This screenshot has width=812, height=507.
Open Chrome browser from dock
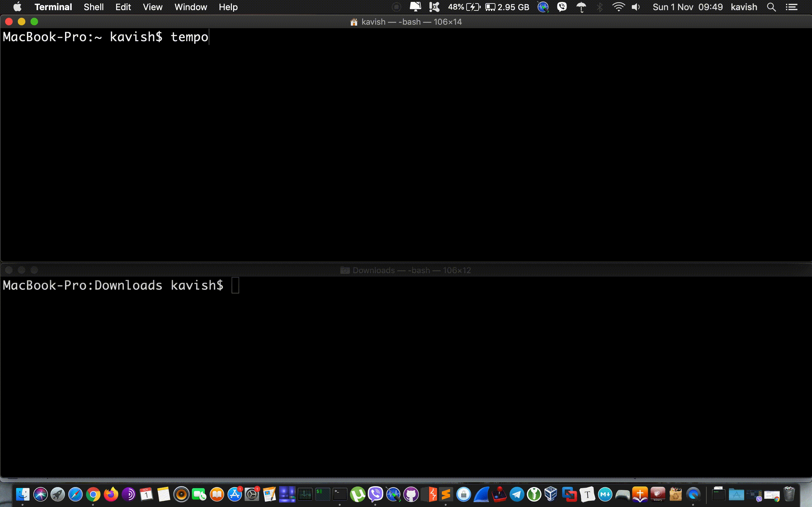(x=93, y=495)
